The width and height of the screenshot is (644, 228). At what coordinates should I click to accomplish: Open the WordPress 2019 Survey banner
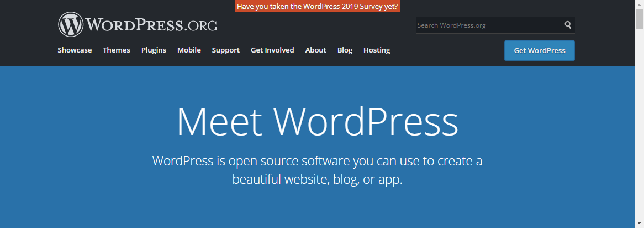click(318, 6)
